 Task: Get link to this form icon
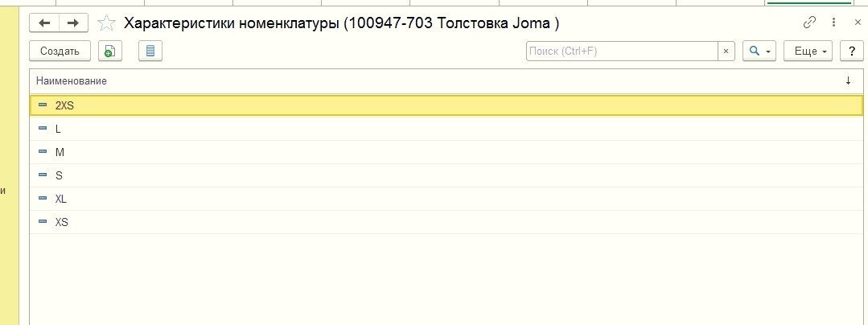809,23
